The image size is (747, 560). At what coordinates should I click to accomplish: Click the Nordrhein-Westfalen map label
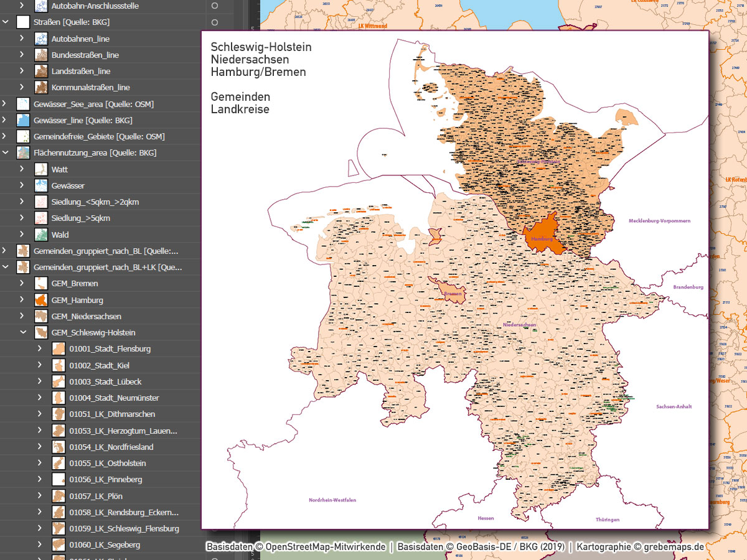click(332, 500)
